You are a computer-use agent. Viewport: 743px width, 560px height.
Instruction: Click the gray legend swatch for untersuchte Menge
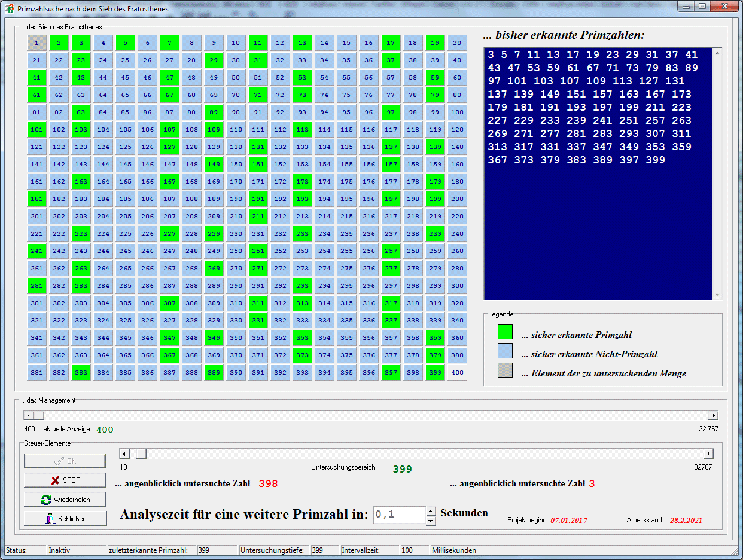[x=506, y=370]
